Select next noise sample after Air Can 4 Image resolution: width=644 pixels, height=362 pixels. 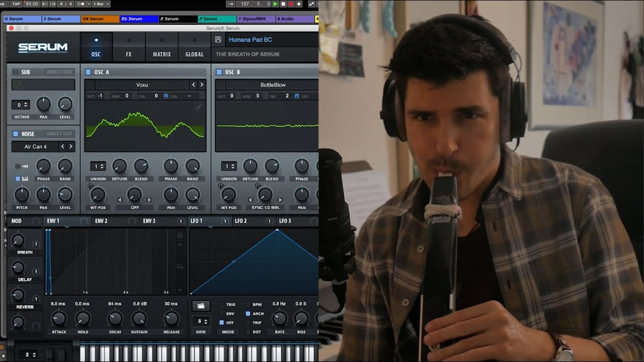(x=70, y=147)
